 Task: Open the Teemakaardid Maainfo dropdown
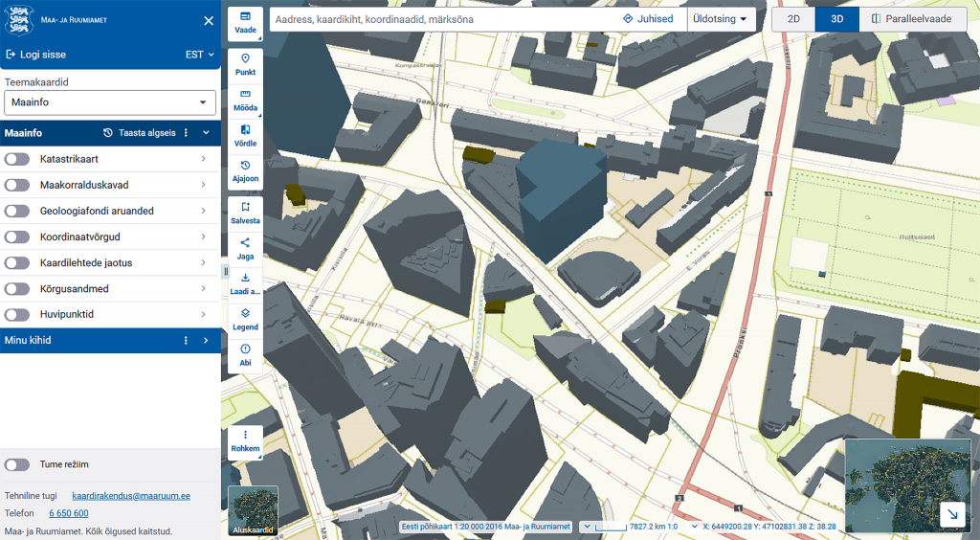pos(110,102)
